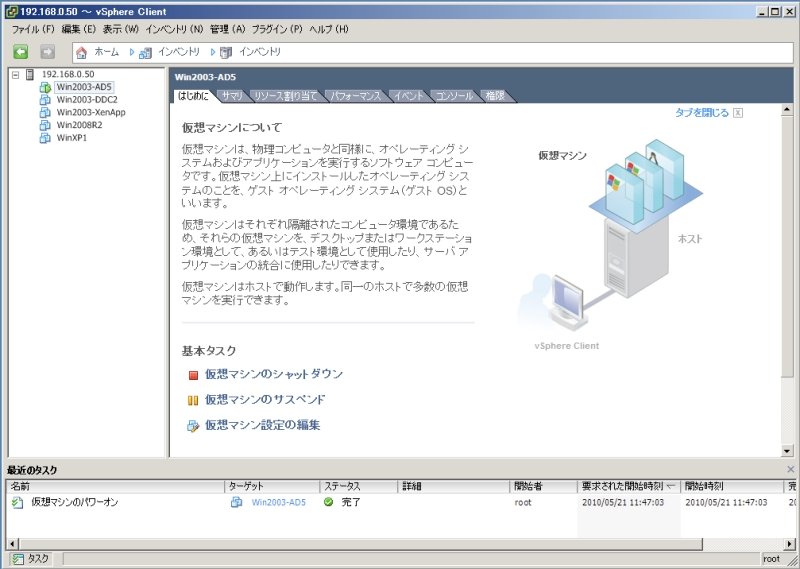Close the recent tasks panel
800x569 pixels.
791,469
